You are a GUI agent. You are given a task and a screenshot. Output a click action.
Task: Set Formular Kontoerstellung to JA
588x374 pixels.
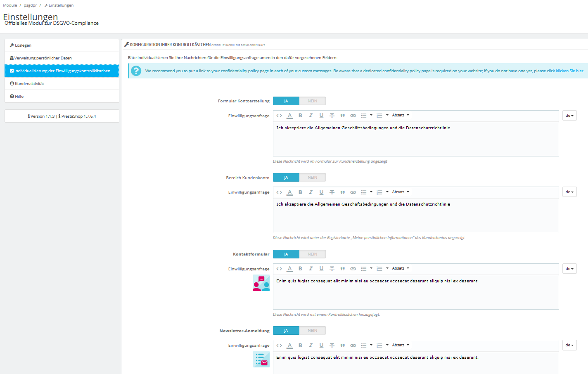[x=286, y=101]
